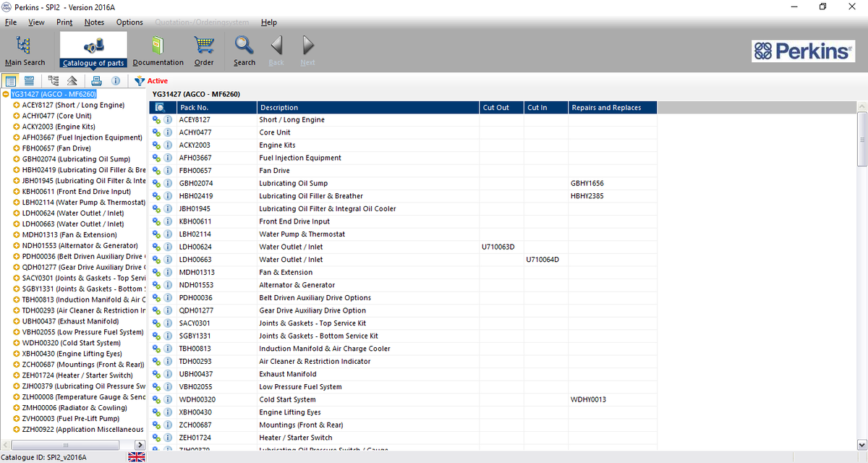
Task: Click the table search icon in header corner
Action: (x=160, y=108)
